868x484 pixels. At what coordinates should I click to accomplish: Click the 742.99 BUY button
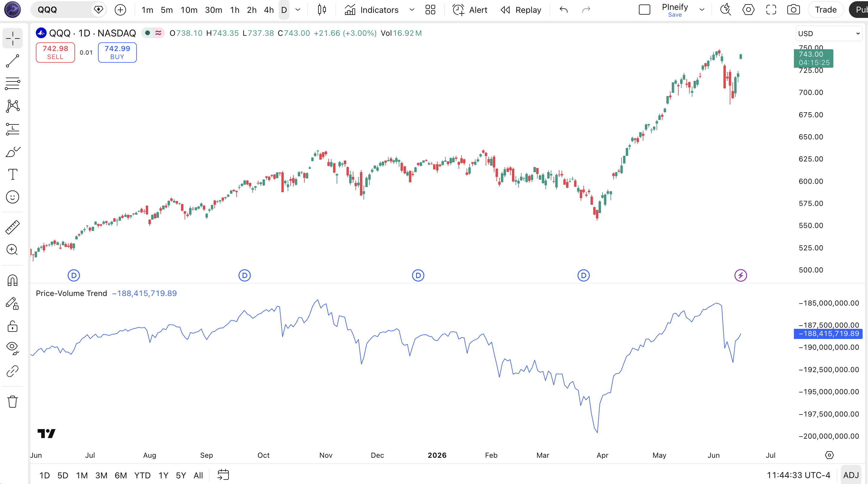click(x=117, y=53)
